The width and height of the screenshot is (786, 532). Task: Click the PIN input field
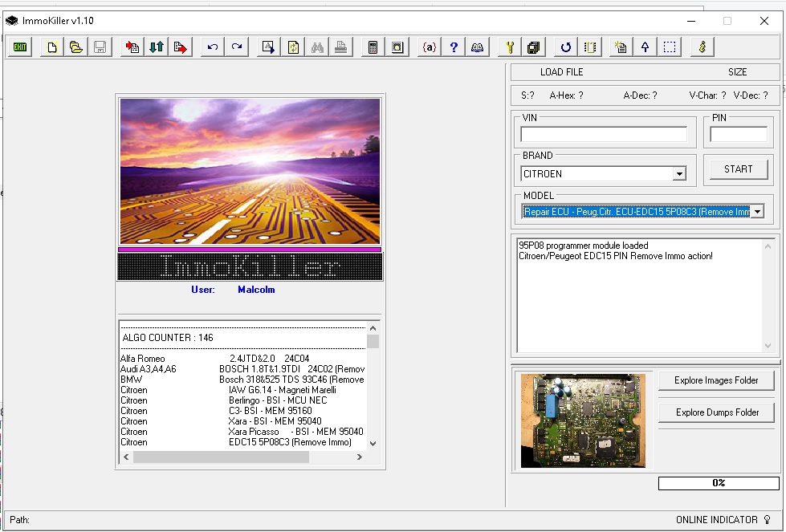click(738, 135)
